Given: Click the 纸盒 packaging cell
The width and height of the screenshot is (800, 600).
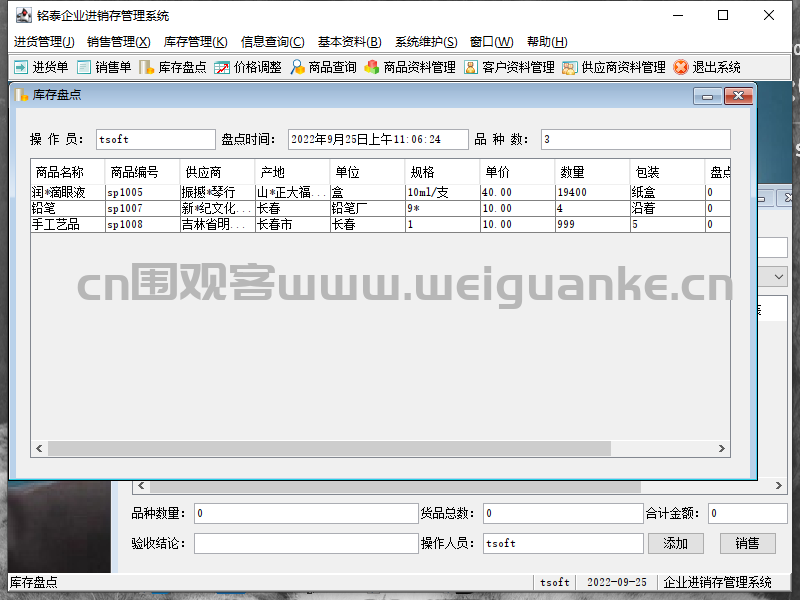Looking at the screenshot, I should [668, 192].
